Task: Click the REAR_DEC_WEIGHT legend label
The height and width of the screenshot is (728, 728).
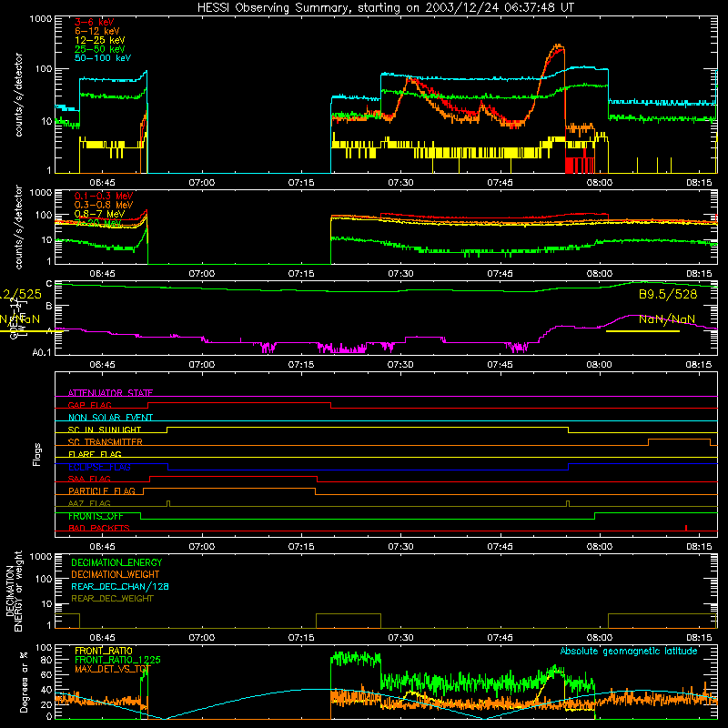Action: pos(112,599)
